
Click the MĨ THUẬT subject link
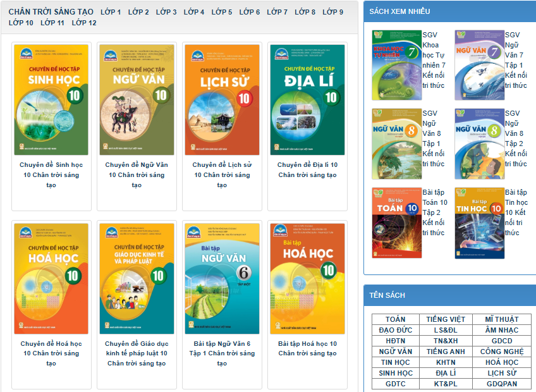(x=502, y=319)
